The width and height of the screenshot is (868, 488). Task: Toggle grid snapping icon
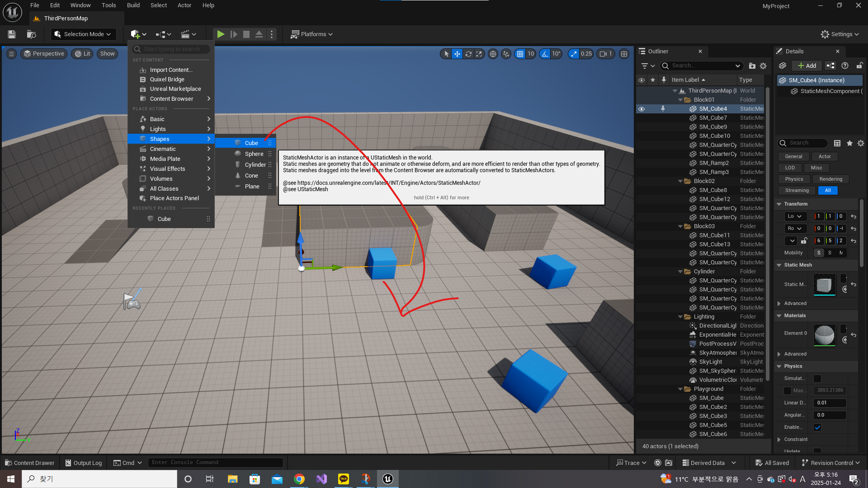(x=520, y=54)
